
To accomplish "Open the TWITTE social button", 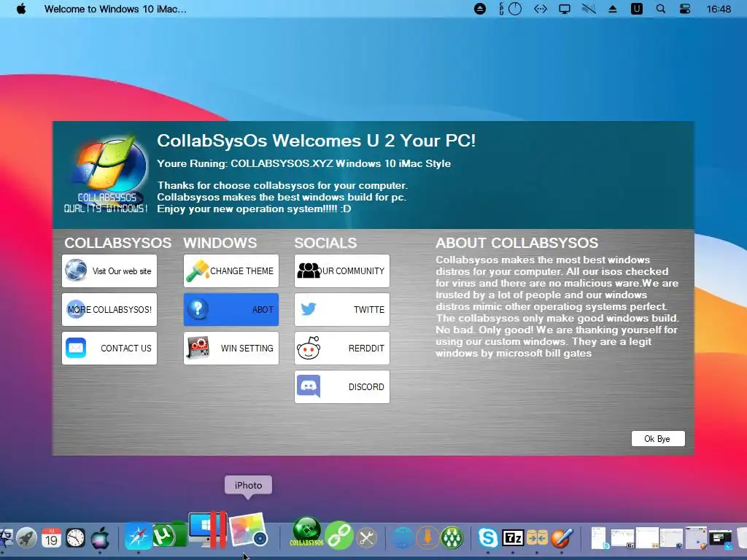I will tap(342, 309).
